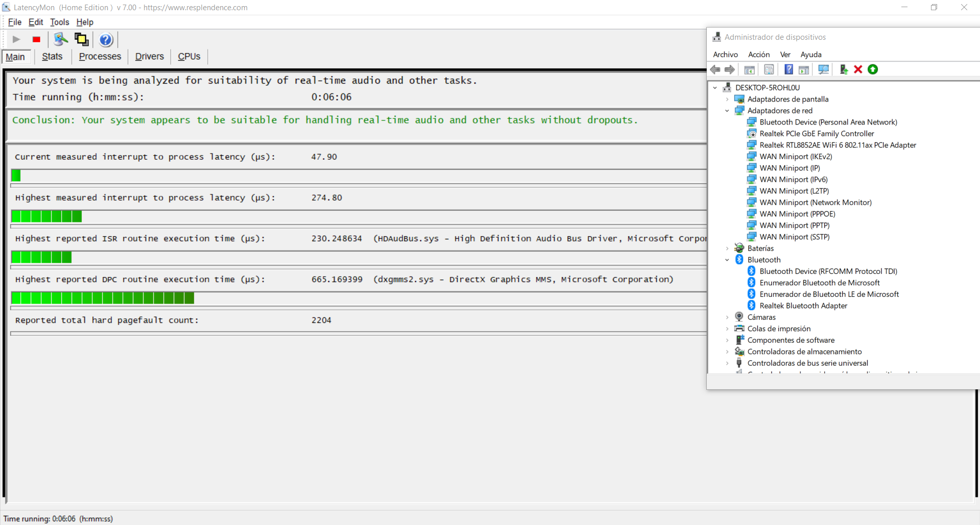Expand the Cámaras node

click(x=727, y=317)
